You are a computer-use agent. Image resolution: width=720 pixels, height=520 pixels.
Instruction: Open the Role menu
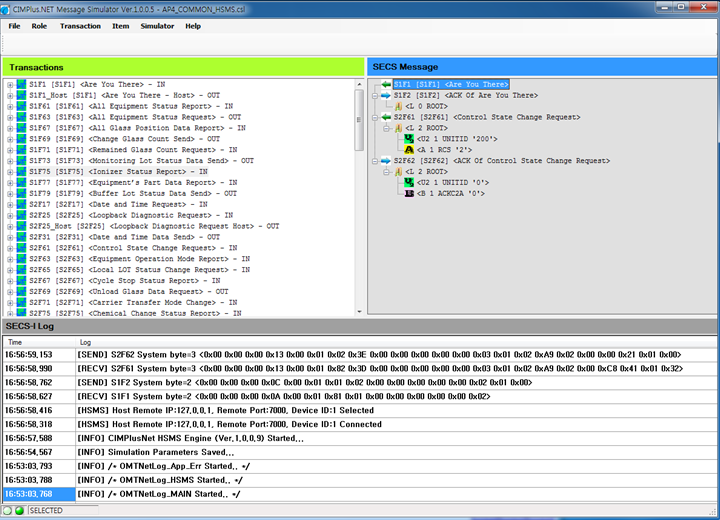point(39,26)
